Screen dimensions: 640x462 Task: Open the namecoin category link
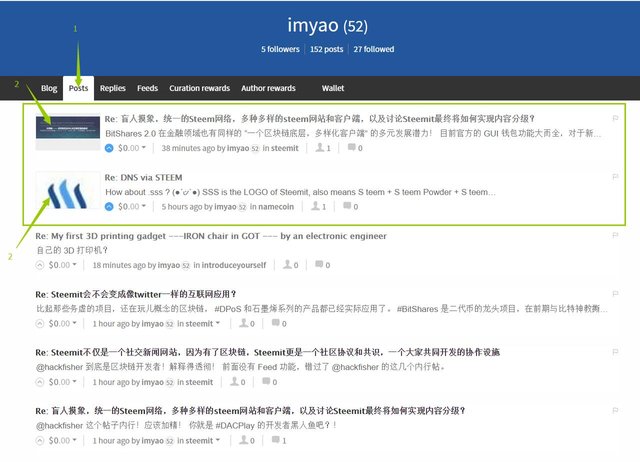coord(276,207)
